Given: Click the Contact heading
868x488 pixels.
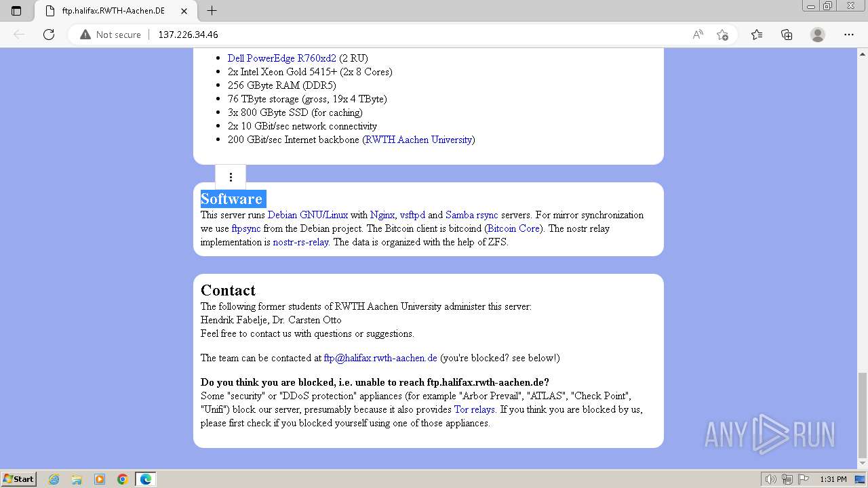Looking at the screenshot, I should 228,290.
